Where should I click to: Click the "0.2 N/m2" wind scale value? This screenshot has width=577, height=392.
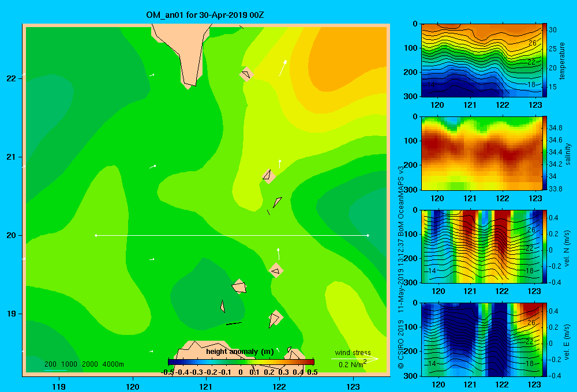coord(353,364)
